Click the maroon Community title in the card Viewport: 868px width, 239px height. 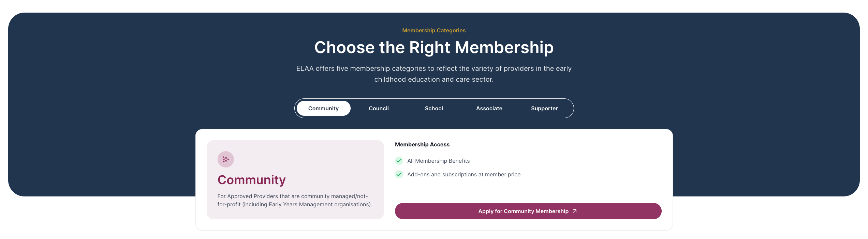click(252, 180)
